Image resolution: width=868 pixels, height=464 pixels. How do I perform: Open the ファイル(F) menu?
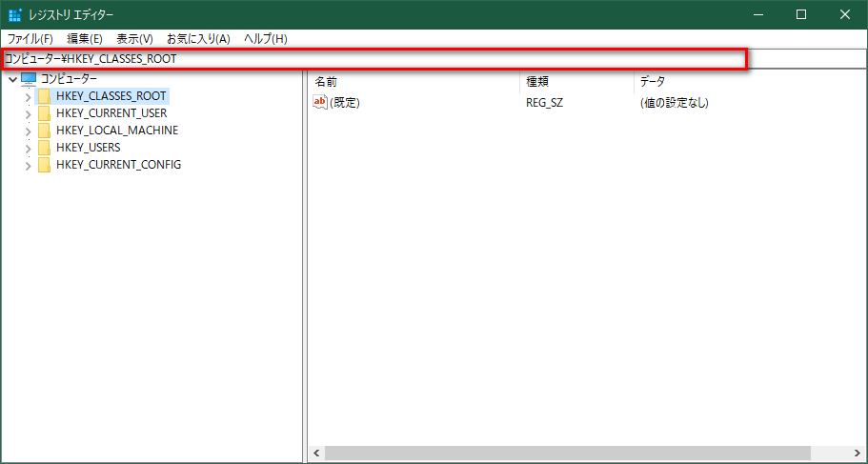30,39
